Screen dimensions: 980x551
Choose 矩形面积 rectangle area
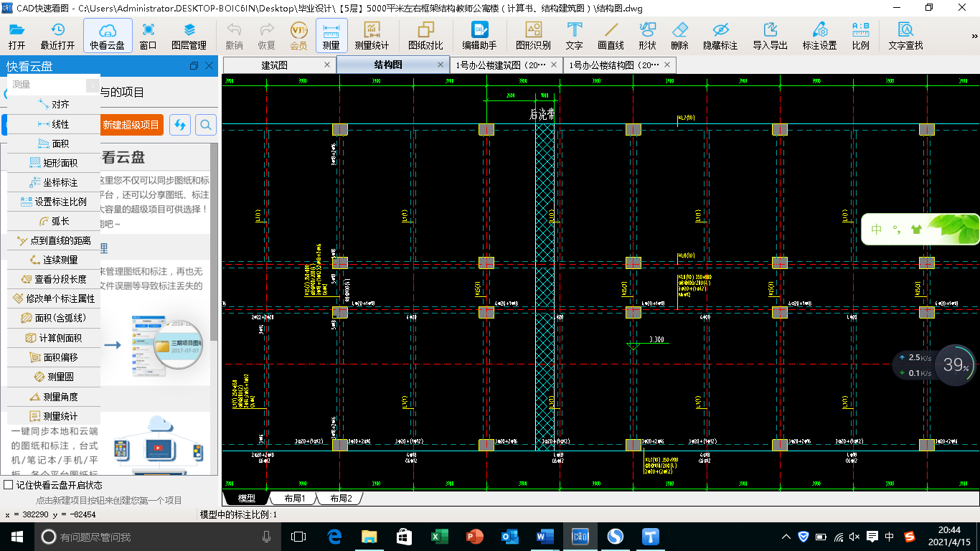pos(54,163)
